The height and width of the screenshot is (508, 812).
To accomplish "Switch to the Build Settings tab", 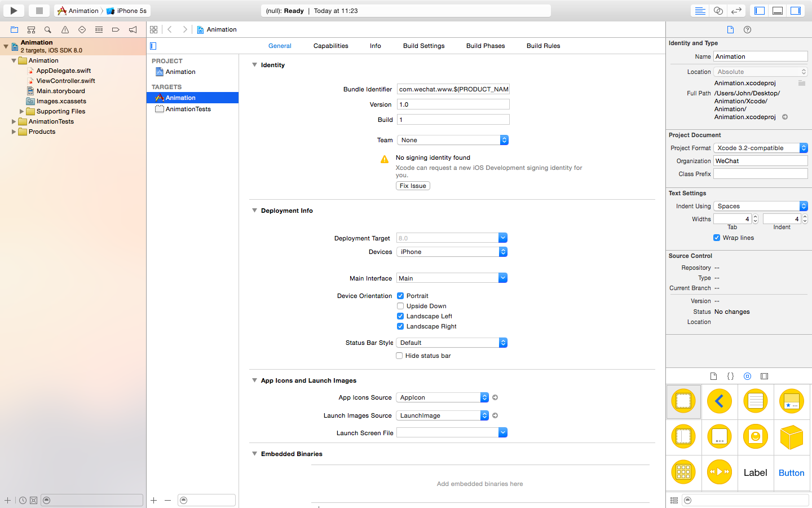I will (x=423, y=46).
